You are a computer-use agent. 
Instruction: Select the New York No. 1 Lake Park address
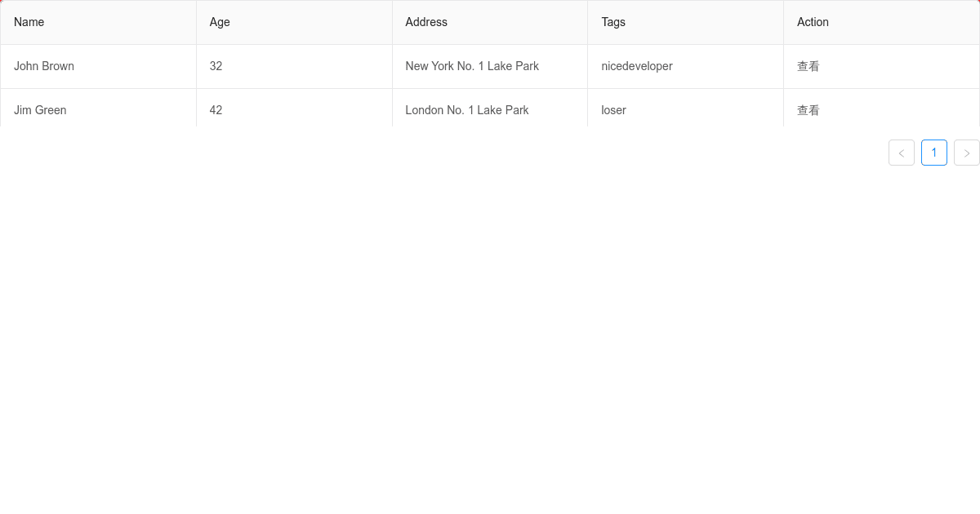click(x=472, y=66)
